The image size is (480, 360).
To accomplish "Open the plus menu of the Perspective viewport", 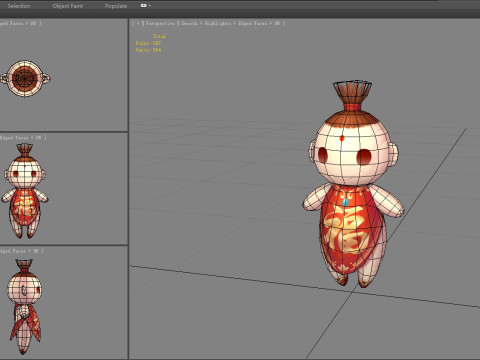I will (138, 23).
